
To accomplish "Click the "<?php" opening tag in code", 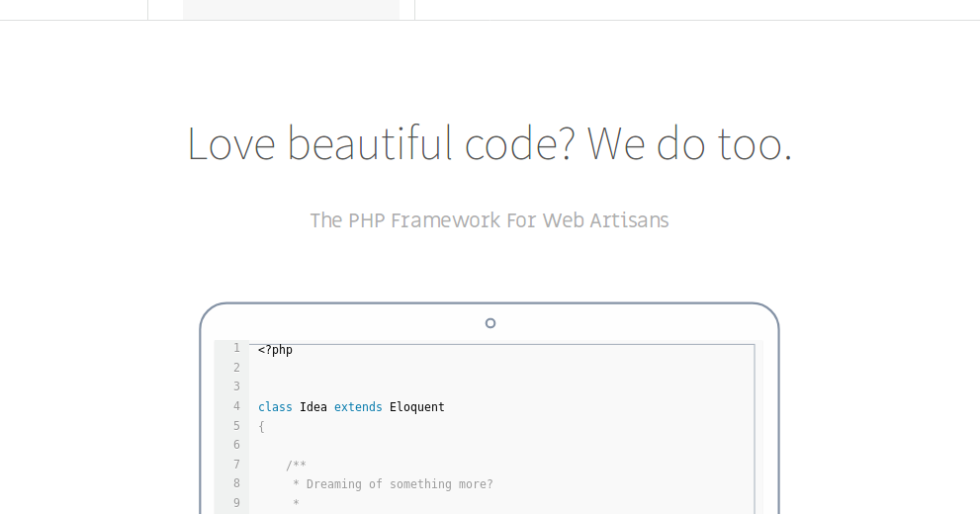I will (x=275, y=350).
